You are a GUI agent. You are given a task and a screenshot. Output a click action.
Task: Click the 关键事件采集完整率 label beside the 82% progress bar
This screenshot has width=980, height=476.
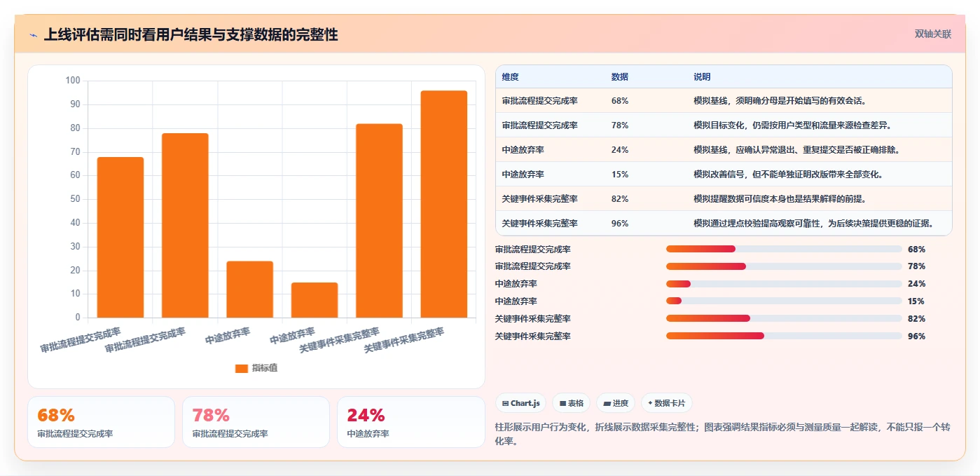[533, 319]
